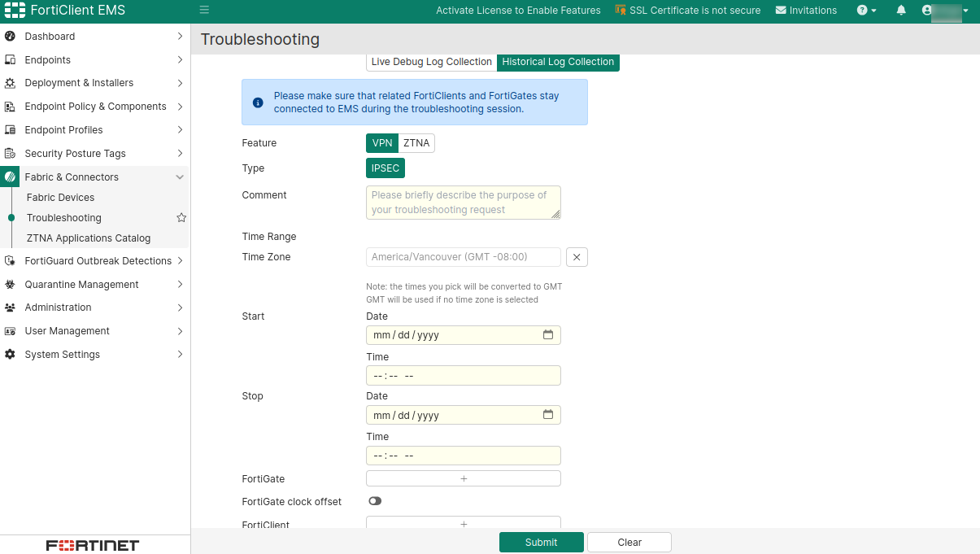Image resolution: width=980 pixels, height=554 pixels.
Task: Expand the FortiGuard Outbreak Detections chevron
Action: point(180,261)
